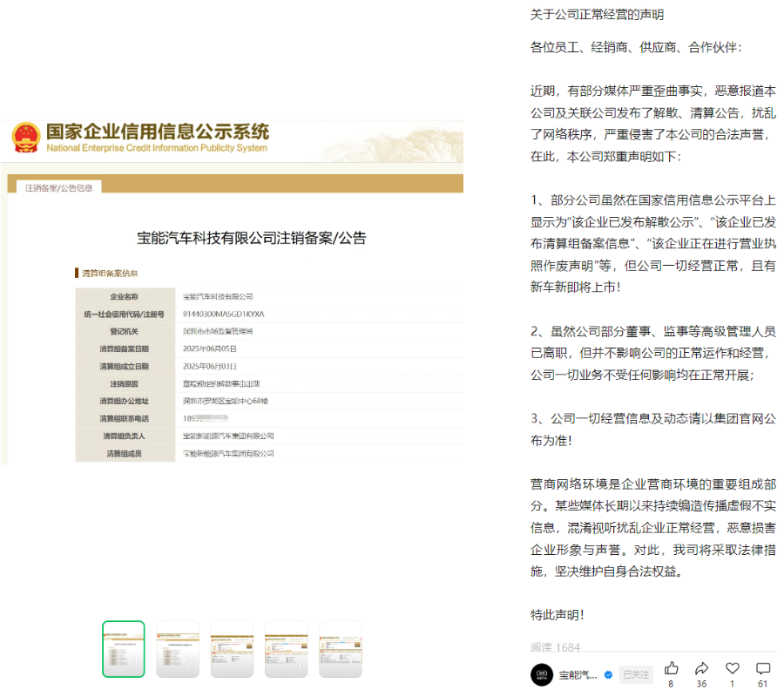This screenshot has height=690, width=784.
Task: Click the 关于公司正常经营的声明 title
Action: pyautogui.click(x=597, y=15)
